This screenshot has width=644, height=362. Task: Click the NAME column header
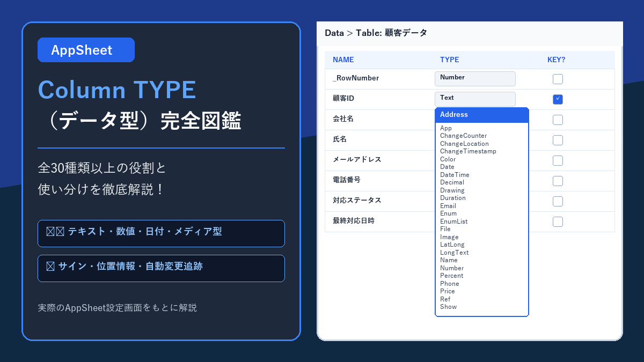343,60
